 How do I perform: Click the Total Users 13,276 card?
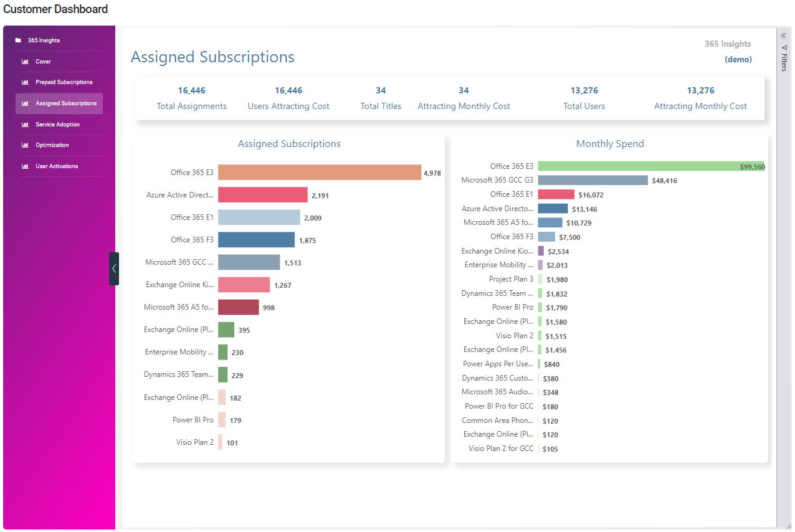[x=584, y=98]
